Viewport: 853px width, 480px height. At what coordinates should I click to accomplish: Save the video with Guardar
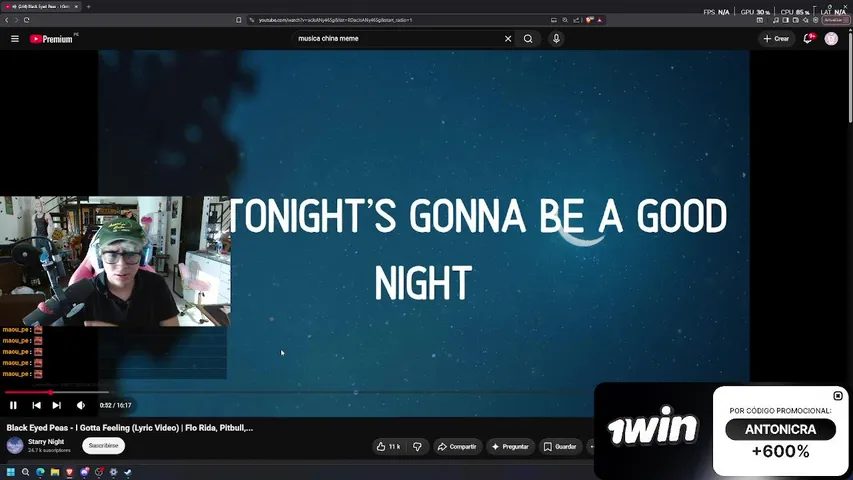coord(560,447)
